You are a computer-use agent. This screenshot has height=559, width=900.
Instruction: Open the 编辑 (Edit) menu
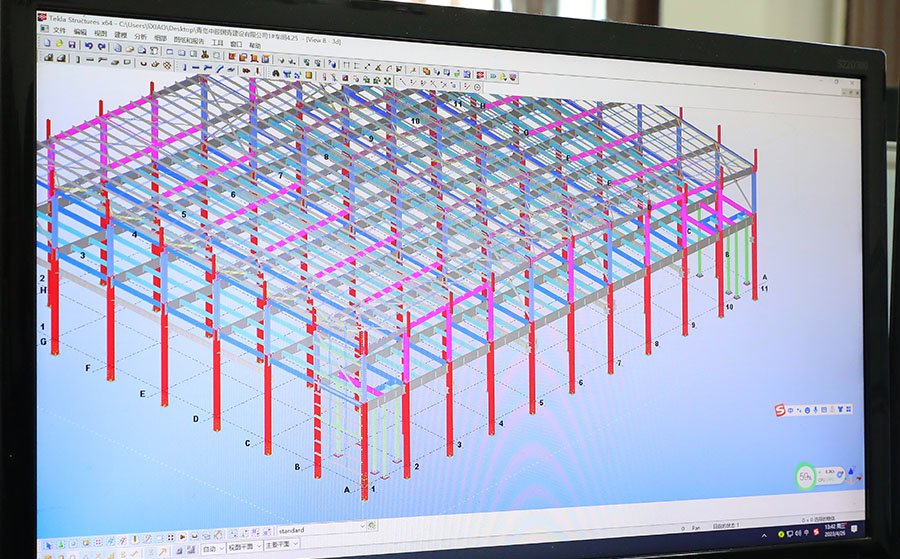[80, 32]
